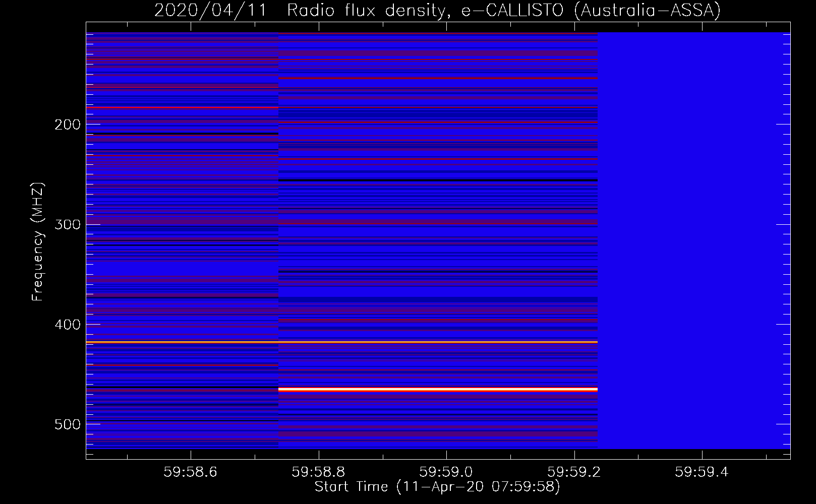Click the 'Frequency (MHZ)' axis label
Image resolution: width=816 pixels, height=504 pixels.
coord(38,242)
